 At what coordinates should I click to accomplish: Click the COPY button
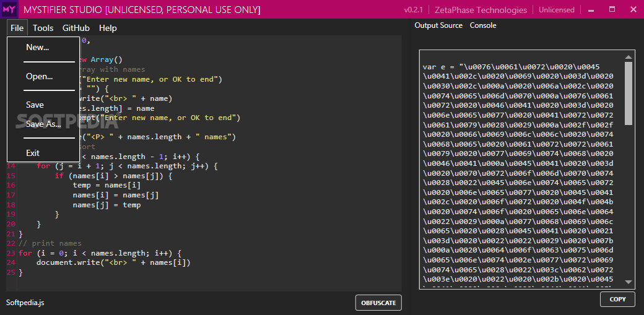coord(617,300)
